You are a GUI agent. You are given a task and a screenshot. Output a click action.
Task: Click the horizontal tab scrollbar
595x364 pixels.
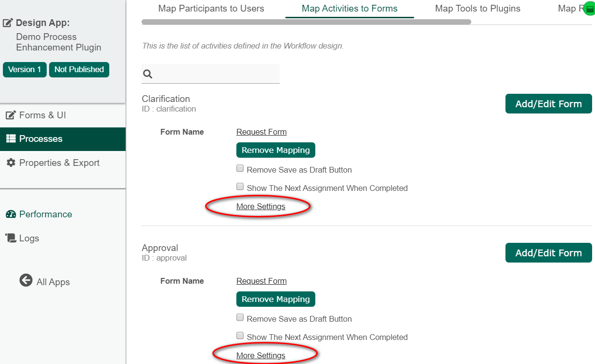click(x=306, y=22)
